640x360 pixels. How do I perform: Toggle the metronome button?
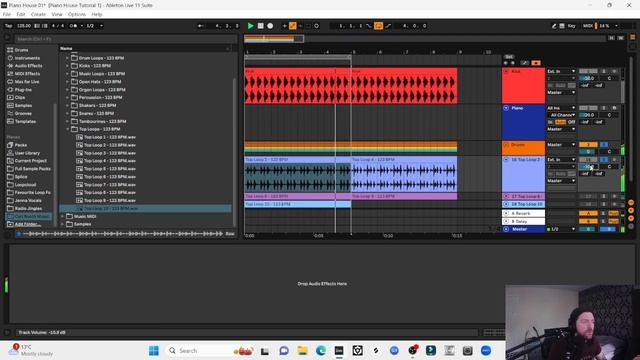[73, 26]
